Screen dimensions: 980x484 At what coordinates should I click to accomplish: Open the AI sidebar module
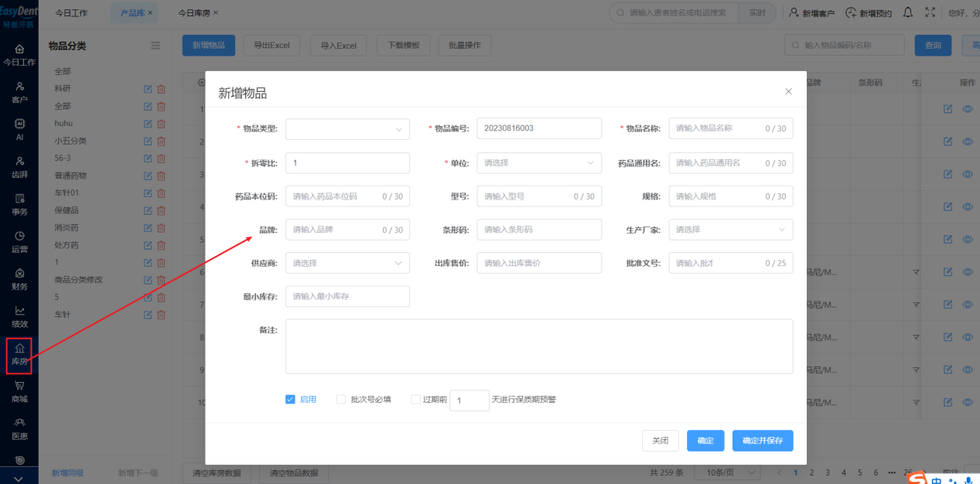point(19,129)
